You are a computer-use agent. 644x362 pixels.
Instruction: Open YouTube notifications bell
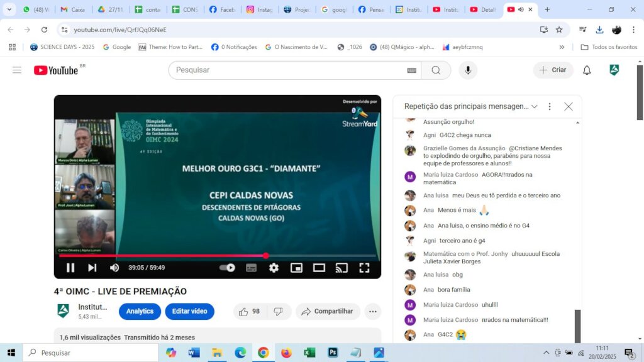(587, 70)
